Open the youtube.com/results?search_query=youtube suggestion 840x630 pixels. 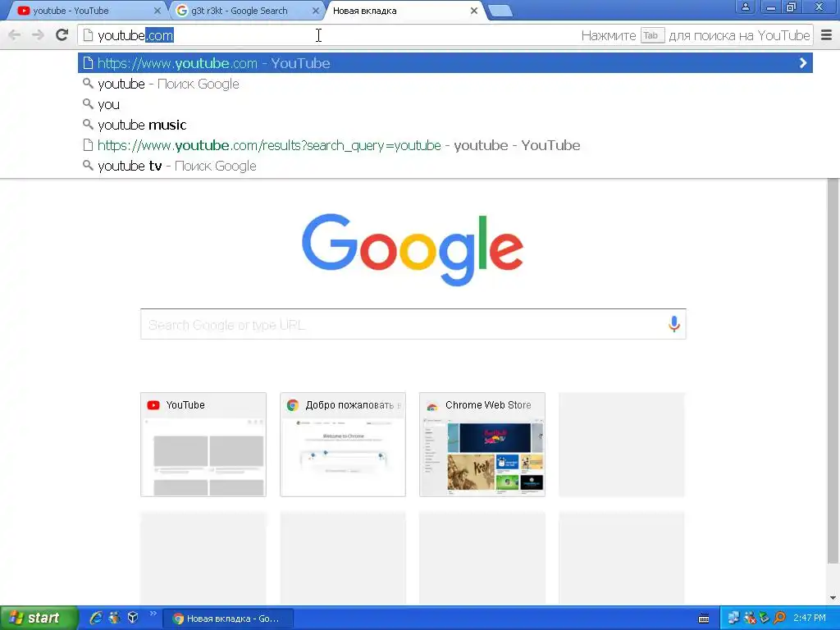445,145
